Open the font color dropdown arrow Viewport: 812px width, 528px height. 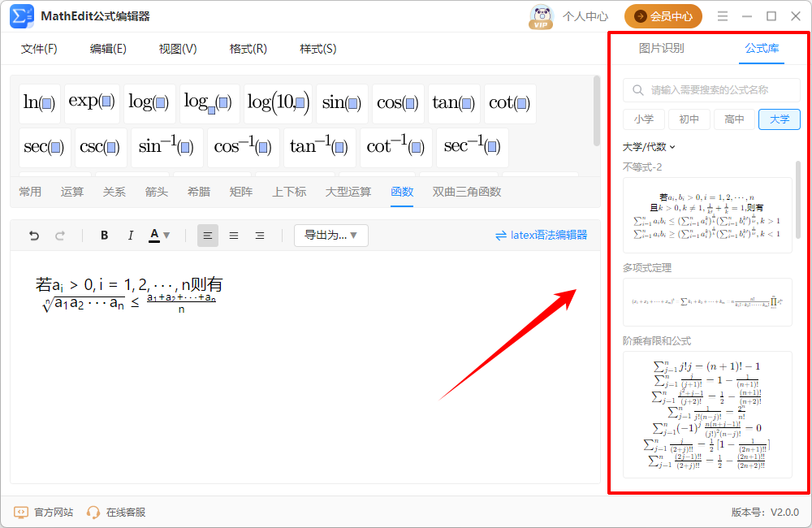(x=166, y=236)
